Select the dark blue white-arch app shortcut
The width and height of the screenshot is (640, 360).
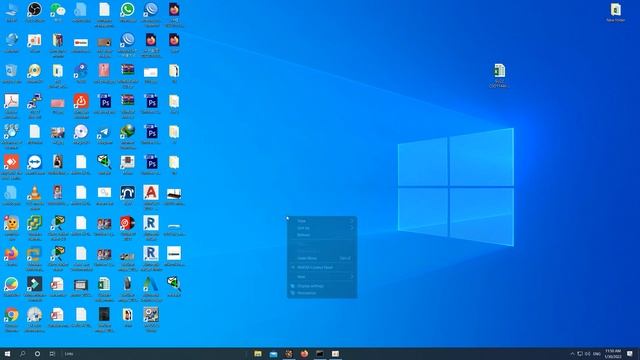click(127, 193)
